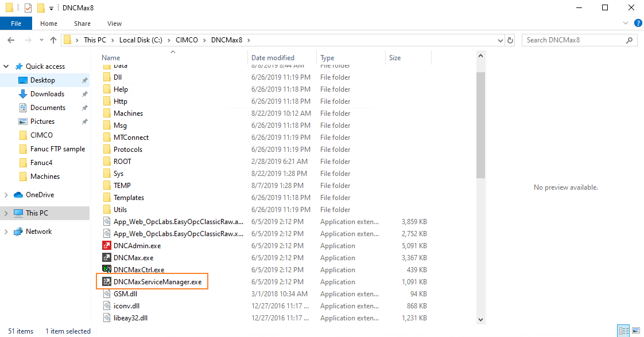Expand the This PC tree node
This screenshot has width=644, height=337.
(6, 213)
